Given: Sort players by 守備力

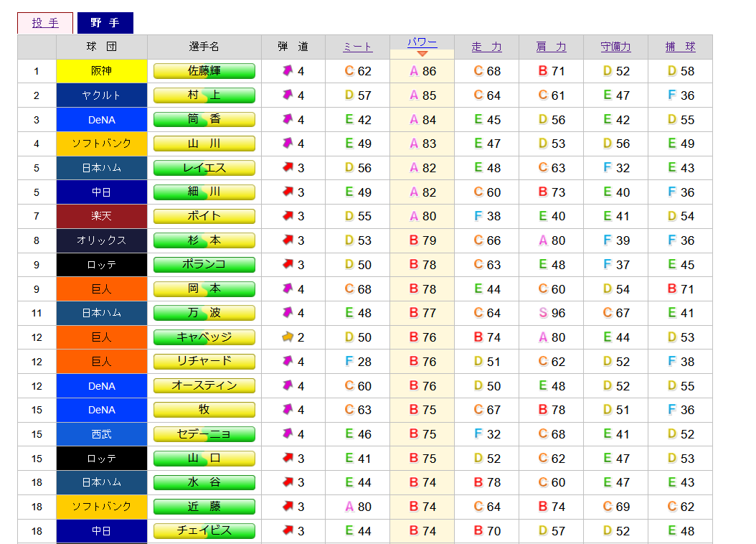Looking at the screenshot, I should coord(615,47).
